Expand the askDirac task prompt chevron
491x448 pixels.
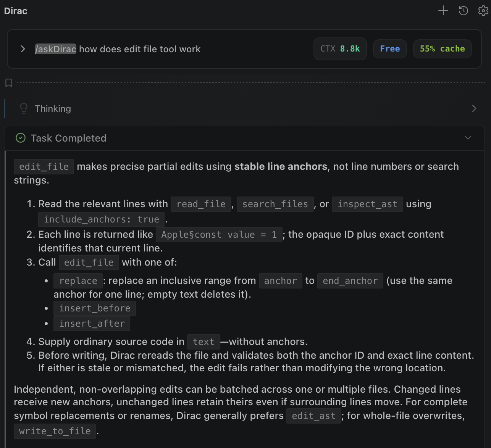[23, 49]
